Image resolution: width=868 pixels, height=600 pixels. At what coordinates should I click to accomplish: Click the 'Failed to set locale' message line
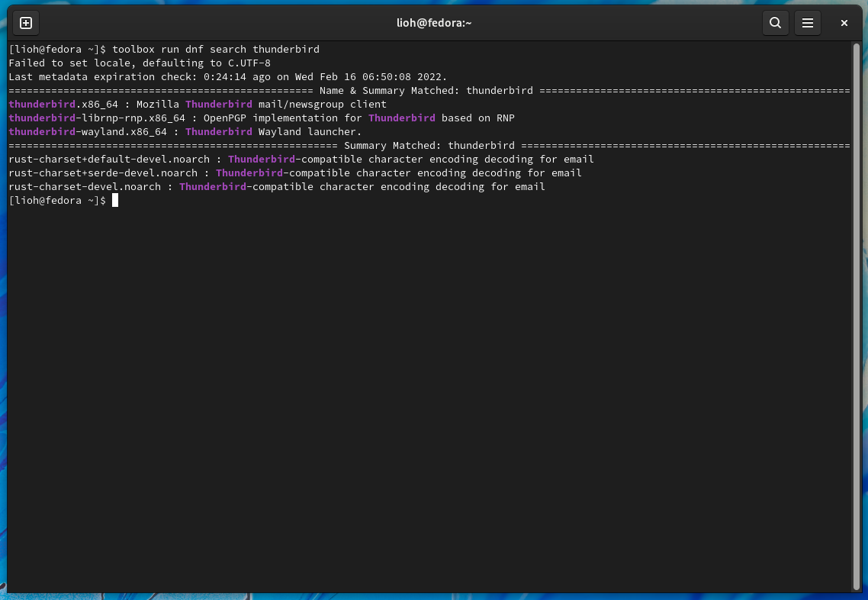tap(140, 63)
